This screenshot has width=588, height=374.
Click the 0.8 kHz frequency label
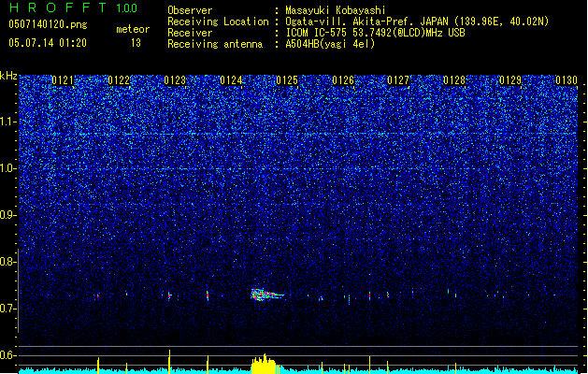[8, 262]
